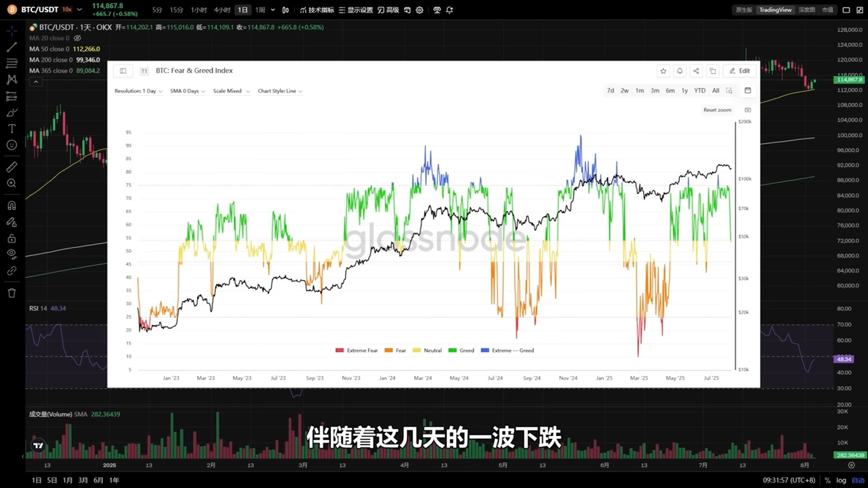Click the link drawings chain icon
Viewport: 868px width, 488px height.
12,271
